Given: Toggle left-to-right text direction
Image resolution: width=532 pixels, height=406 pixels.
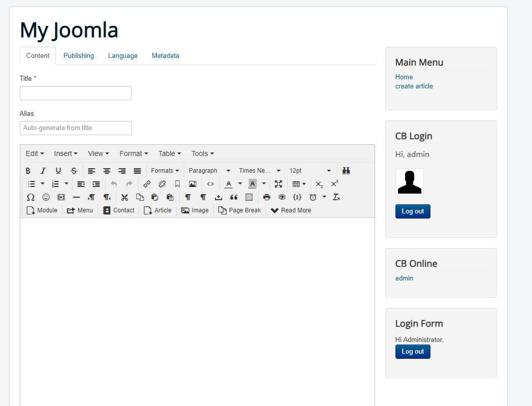Looking at the screenshot, I should [x=91, y=197].
